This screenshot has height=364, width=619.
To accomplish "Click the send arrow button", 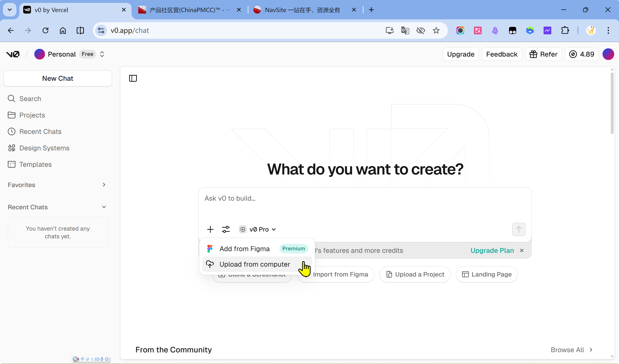I will [x=519, y=229].
